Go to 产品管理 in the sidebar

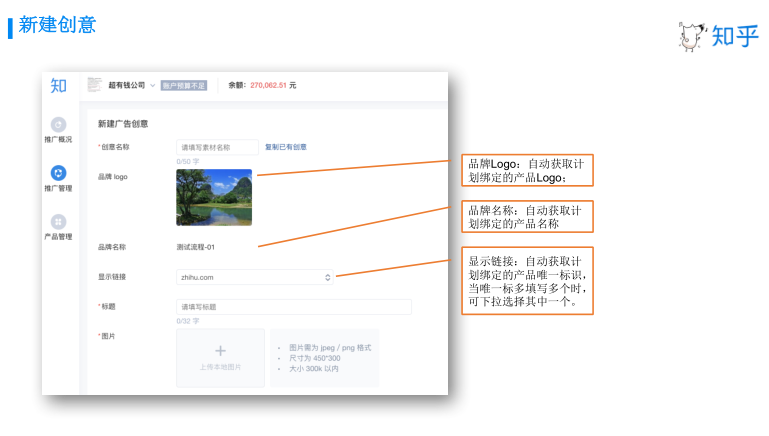[x=58, y=222]
